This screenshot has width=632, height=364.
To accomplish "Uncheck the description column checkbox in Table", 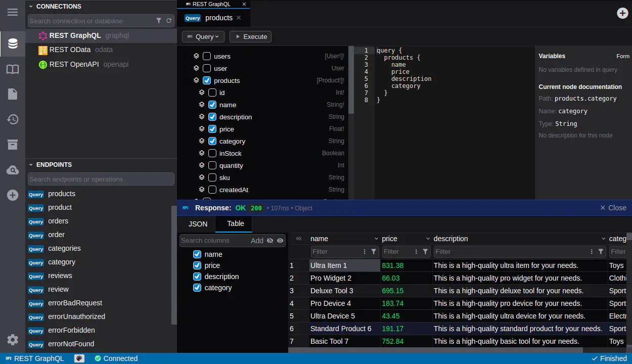I will (x=197, y=277).
